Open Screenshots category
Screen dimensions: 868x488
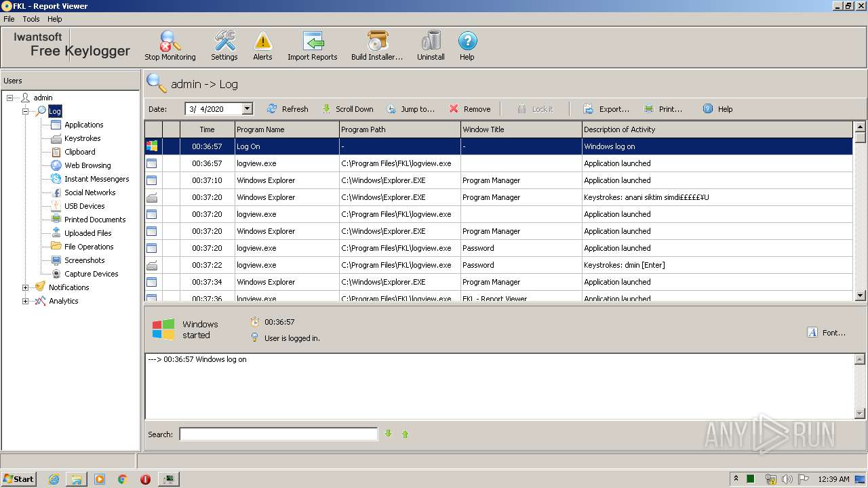click(84, 260)
